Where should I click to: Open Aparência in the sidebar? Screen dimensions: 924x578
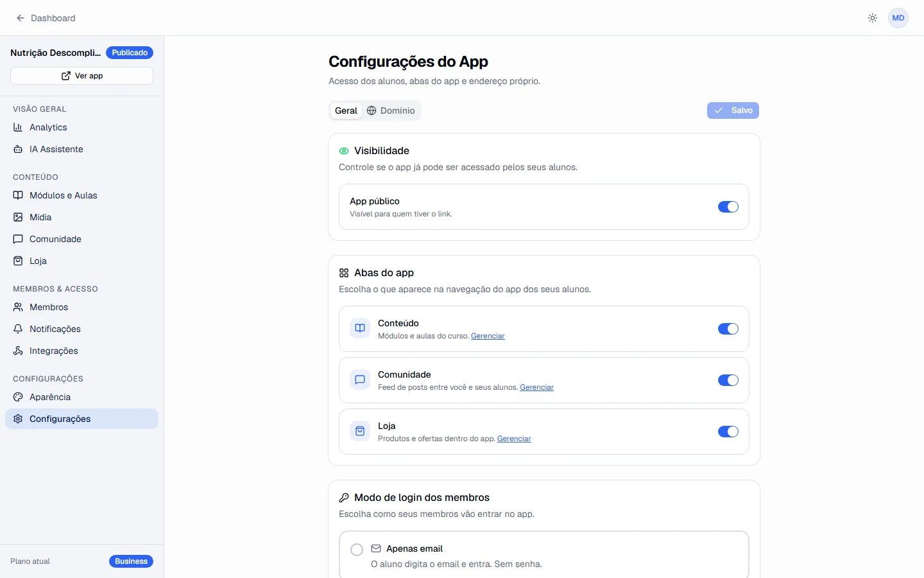point(81,397)
